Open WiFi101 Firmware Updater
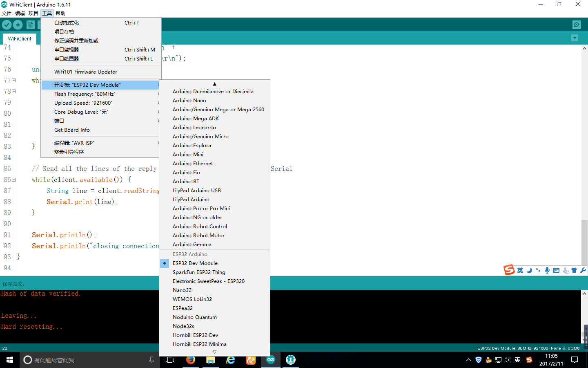 [86, 72]
